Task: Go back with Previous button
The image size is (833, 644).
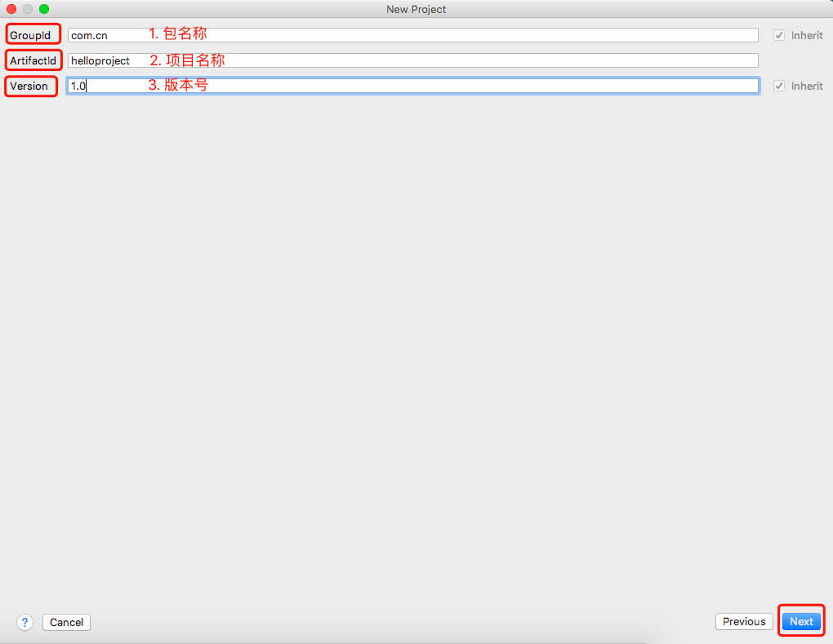Action: (744, 621)
